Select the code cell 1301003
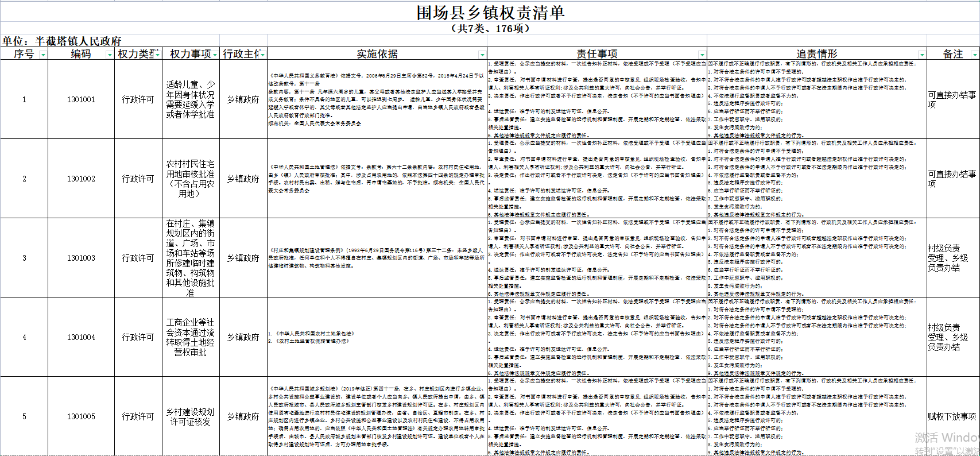 click(81, 258)
